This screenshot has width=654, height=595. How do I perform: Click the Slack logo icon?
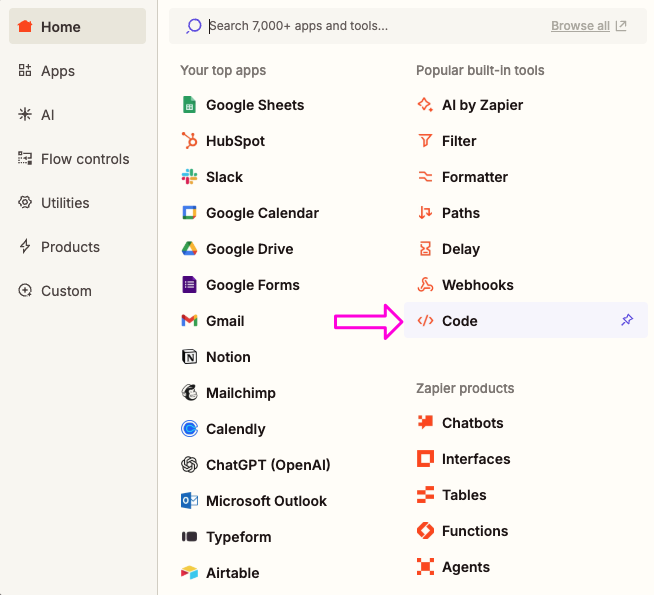pos(189,177)
